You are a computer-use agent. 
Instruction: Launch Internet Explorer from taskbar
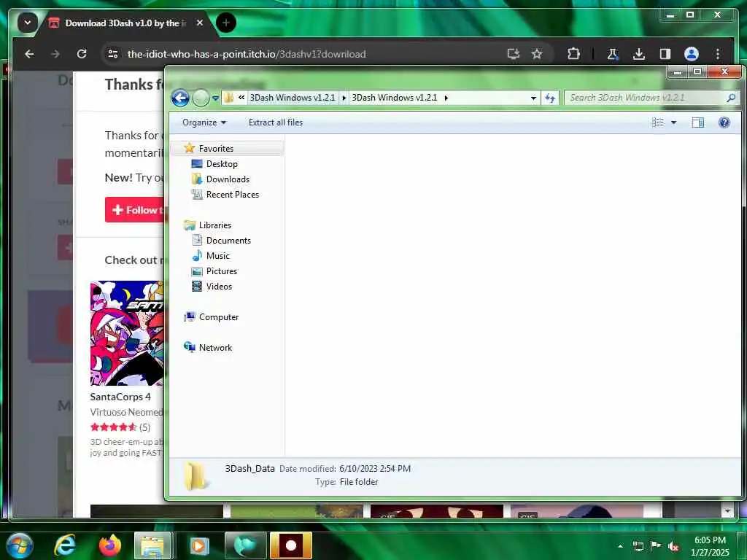(x=65, y=545)
